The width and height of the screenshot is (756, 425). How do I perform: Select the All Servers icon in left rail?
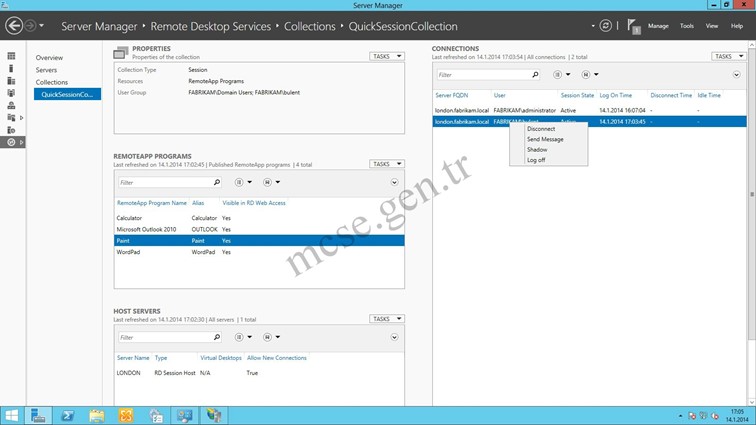point(11,81)
